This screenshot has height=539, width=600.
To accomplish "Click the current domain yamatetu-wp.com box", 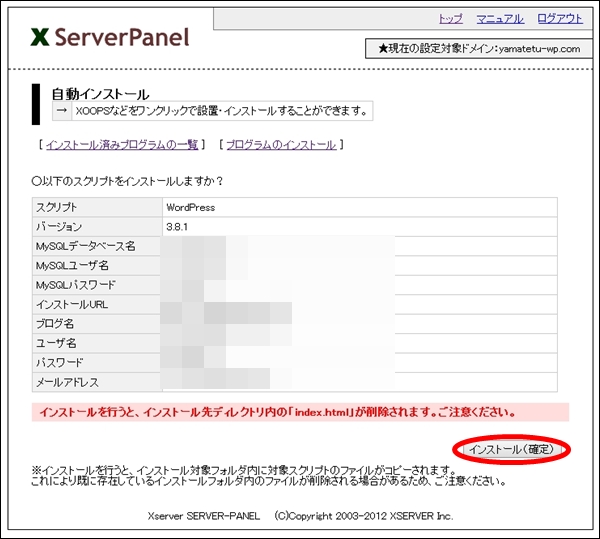I will tap(479, 49).
